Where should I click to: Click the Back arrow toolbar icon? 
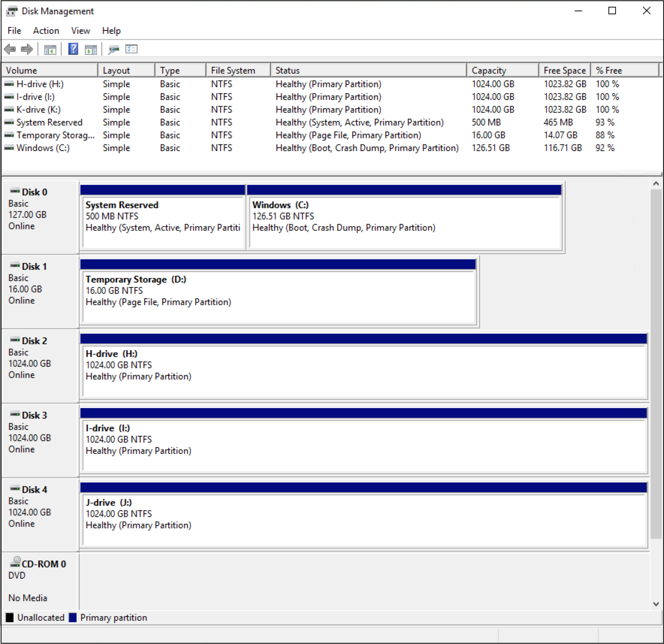pyautogui.click(x=10, y=49)
